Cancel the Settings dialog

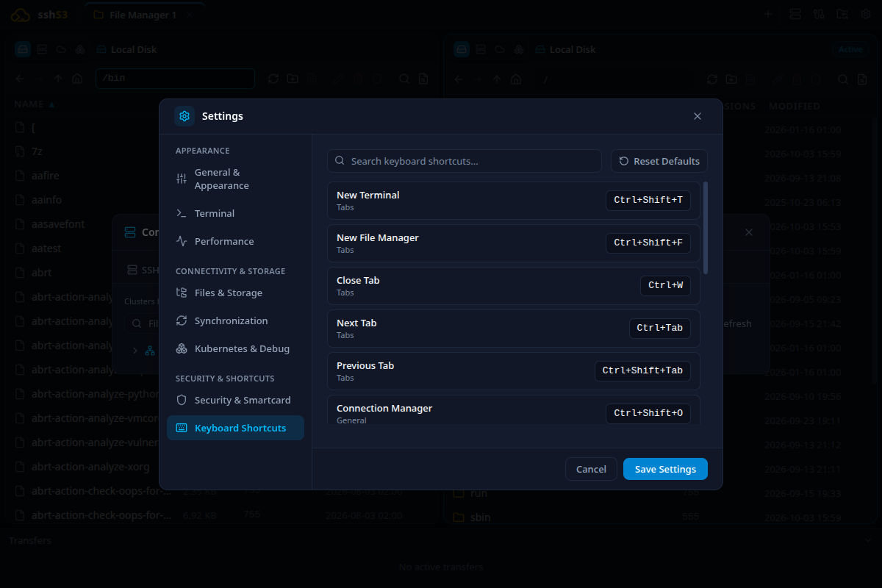pos(591,469)
